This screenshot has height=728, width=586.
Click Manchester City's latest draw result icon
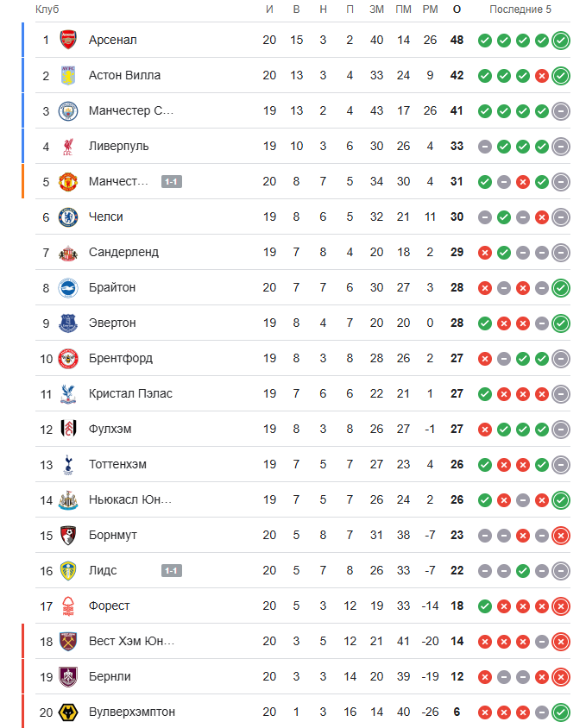click(x=561, y=111)
